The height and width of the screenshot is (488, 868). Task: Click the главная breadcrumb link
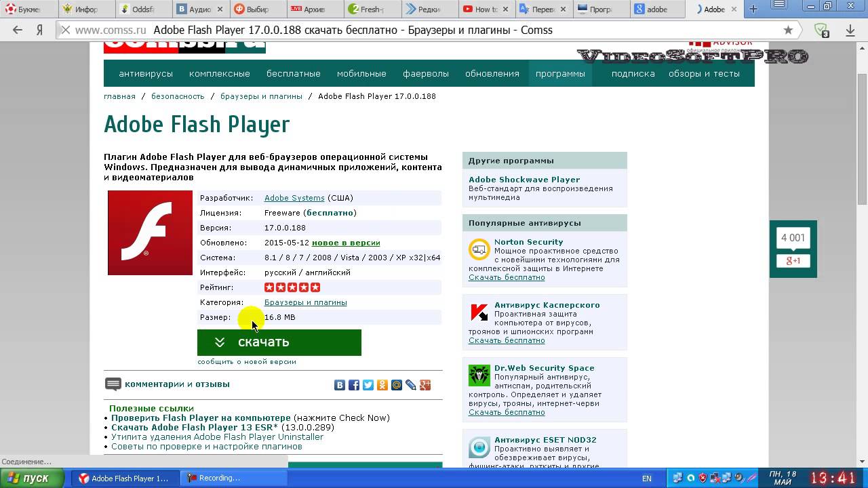(119, 96)
